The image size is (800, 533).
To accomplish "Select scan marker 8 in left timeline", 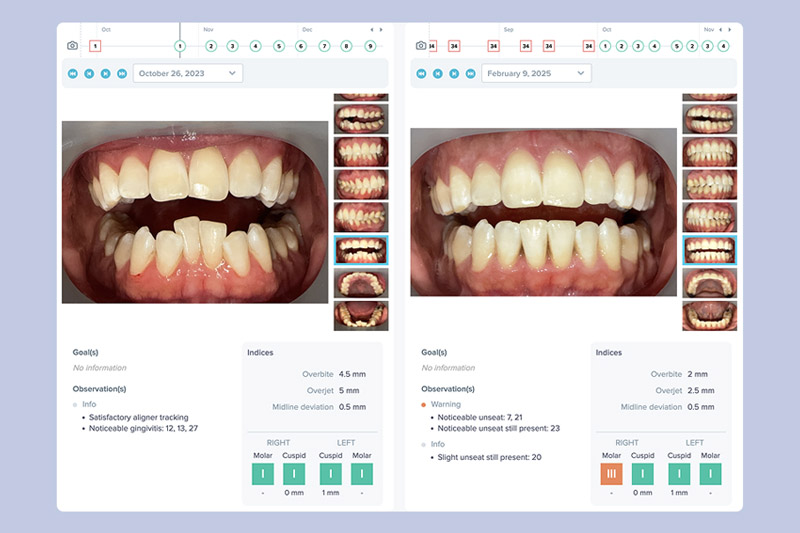I will (346, 46).
